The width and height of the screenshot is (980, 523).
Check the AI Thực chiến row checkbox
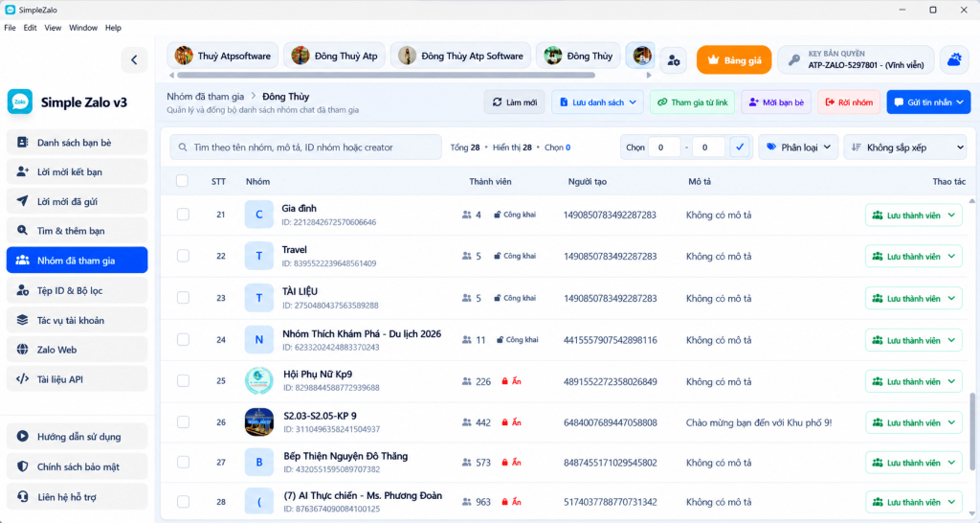pyautogui.click(x=183, y=502)
